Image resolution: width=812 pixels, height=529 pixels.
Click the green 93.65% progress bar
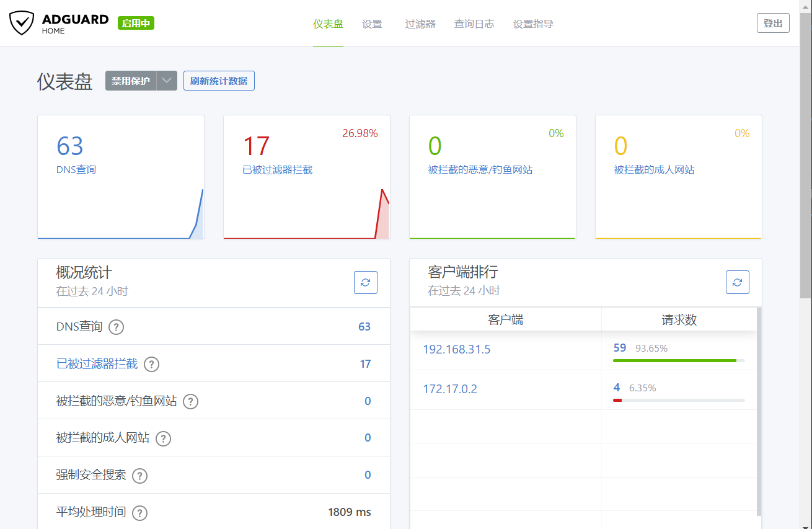[x=675, y=360]
